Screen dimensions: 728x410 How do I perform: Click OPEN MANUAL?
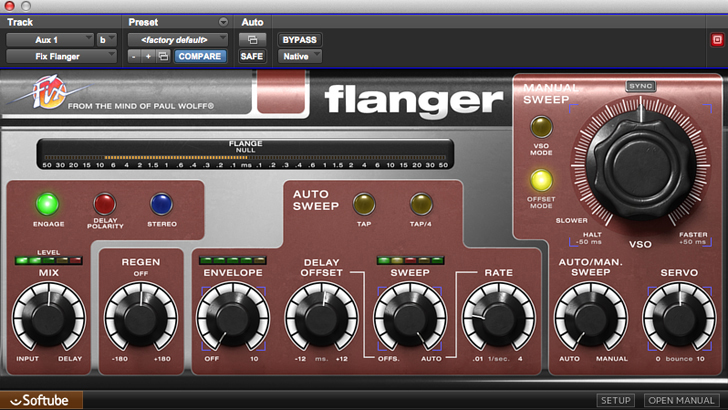coord(681,400)
